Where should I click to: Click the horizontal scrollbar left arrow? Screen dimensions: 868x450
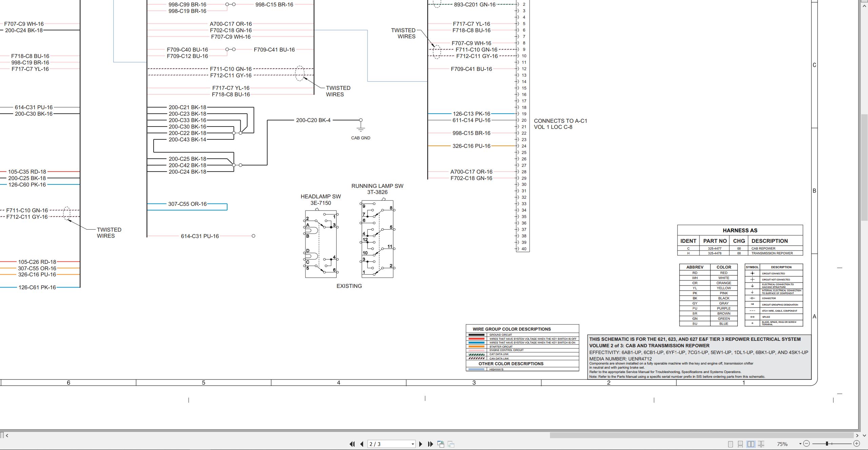point(7,435)
